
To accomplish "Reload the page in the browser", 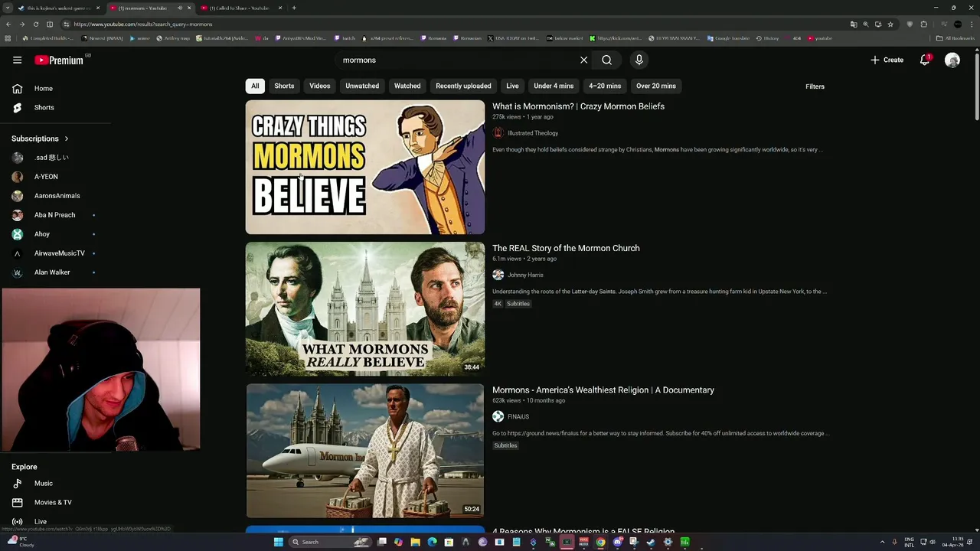I will pyautogui.click(x=36, y=24).
